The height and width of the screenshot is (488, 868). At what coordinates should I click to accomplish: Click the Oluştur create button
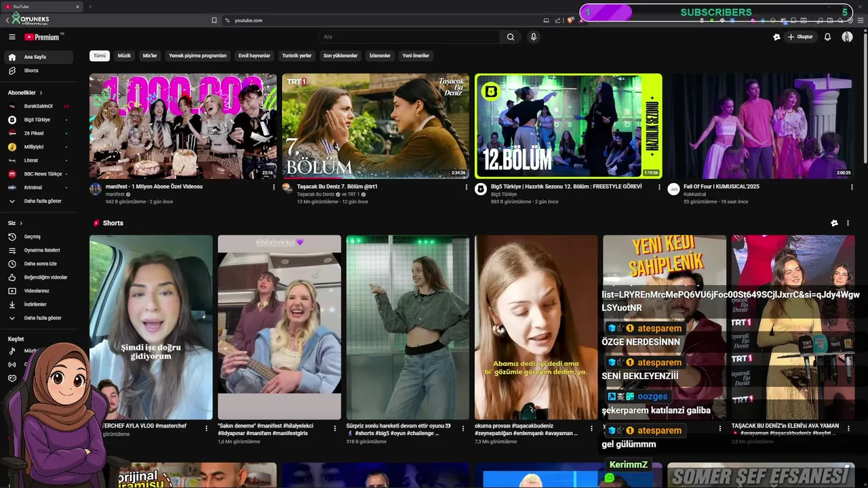click(800, 37)
